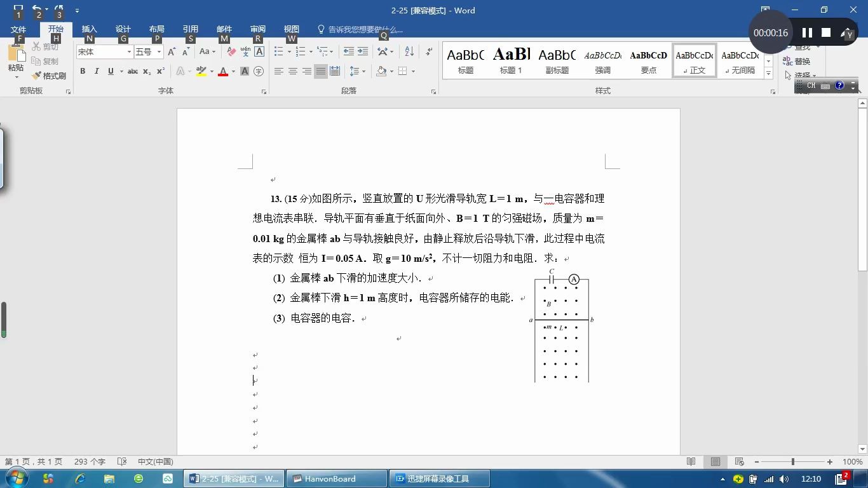
Task: Switch to the 审阅 ribbon tab
Action: click(257, 29)
